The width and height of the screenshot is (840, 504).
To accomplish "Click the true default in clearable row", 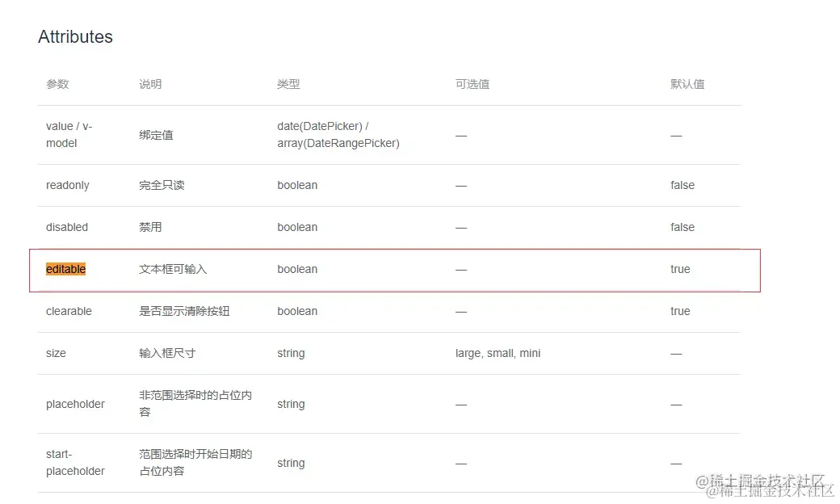I will coord(680,311).
